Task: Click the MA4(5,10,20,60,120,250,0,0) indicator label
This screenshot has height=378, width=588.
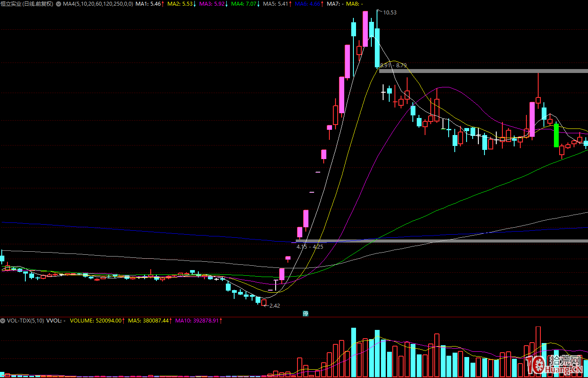Action: click(x=98, y=4)
